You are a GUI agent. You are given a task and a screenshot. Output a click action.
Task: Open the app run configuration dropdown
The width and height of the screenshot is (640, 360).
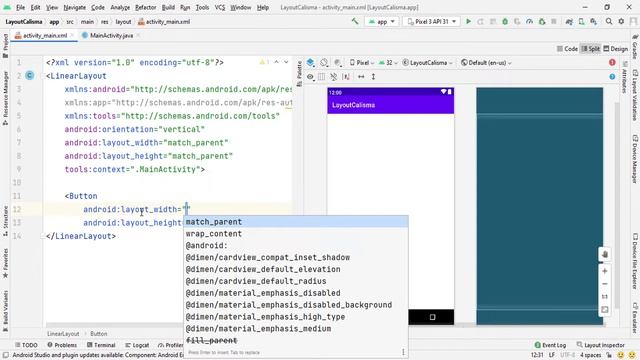382,22
